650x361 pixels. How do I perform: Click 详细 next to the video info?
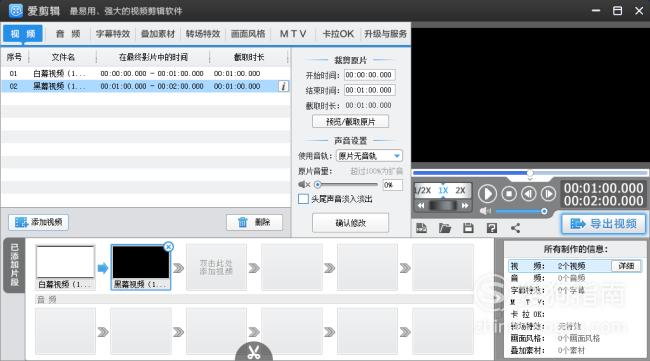click(626, 266)
